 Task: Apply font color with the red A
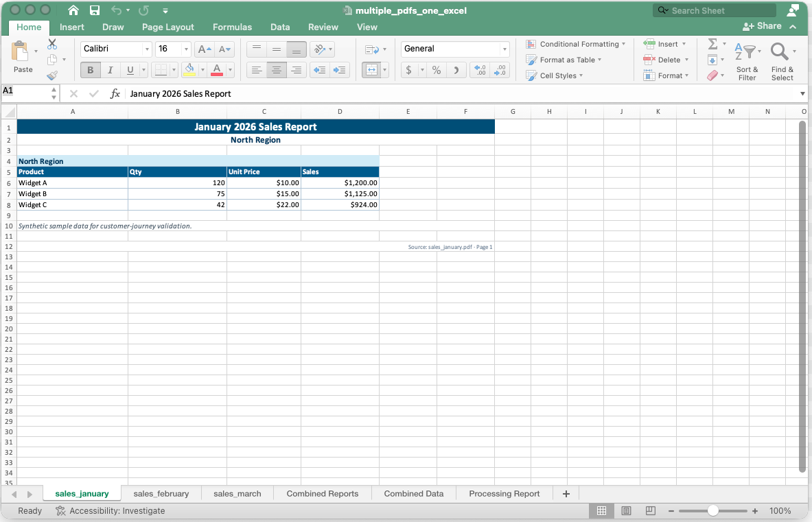217,70
